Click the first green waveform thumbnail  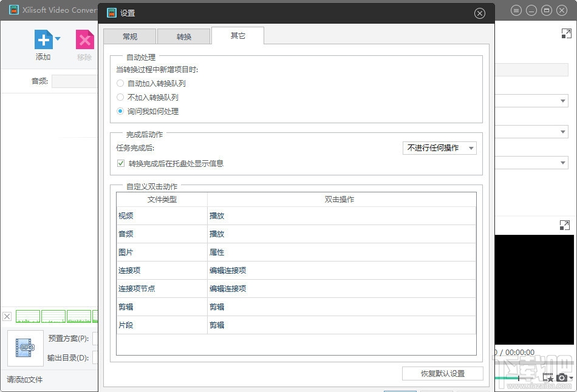28,316
